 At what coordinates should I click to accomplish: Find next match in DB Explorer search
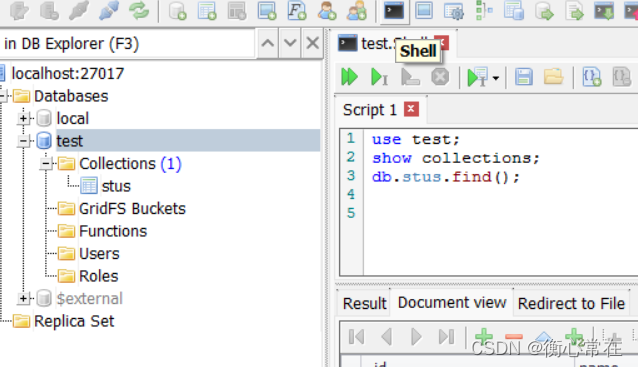(x=290, y=43)
